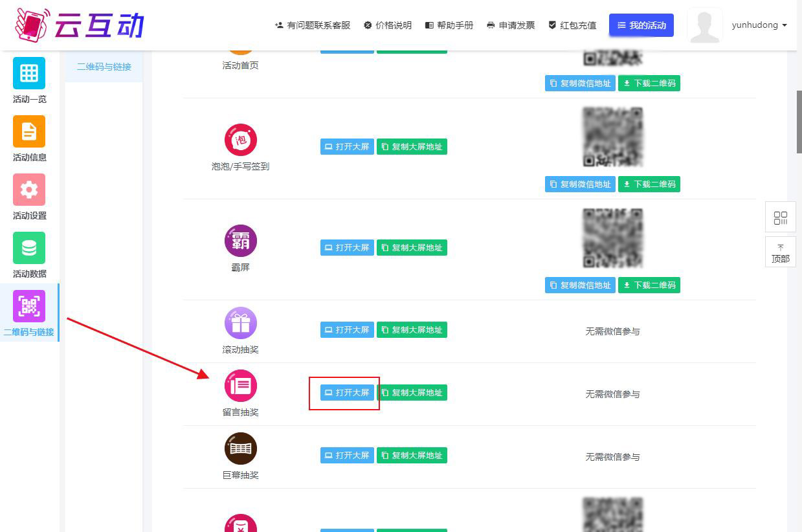
Task: Open 活动数据 database icon in sidebar
Action: coord(29,248)
